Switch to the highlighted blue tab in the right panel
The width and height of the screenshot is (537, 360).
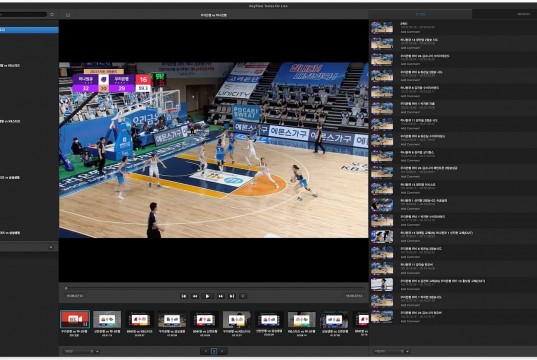420,14
